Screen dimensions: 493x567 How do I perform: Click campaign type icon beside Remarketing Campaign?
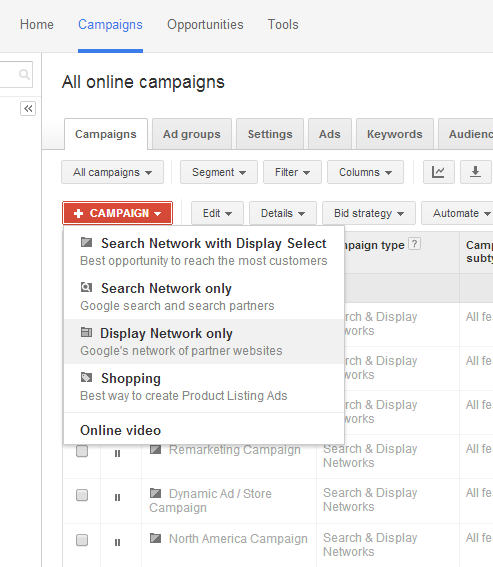[156, 449]
